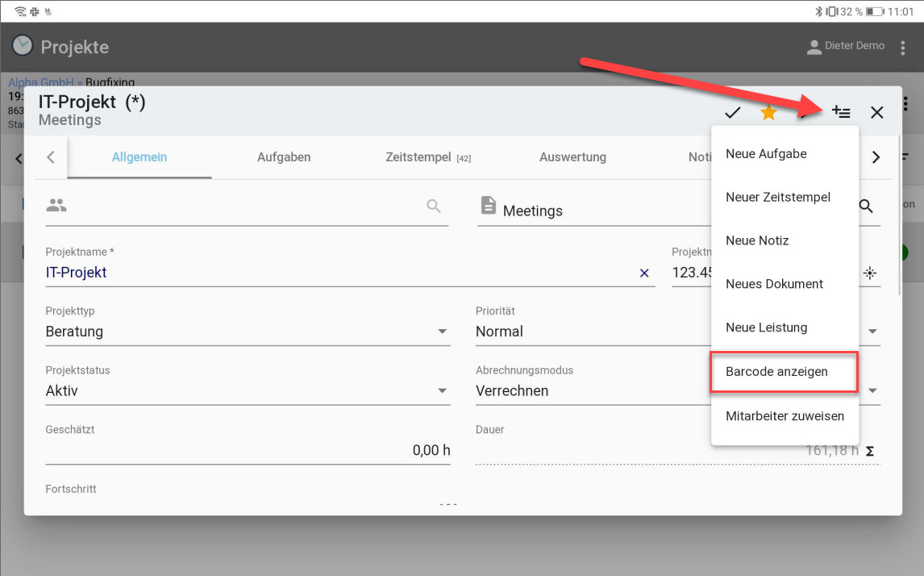Click Barcode anzeigen menu entry
The width and height of the screenshot is (924, 576).
pos(785,372)
